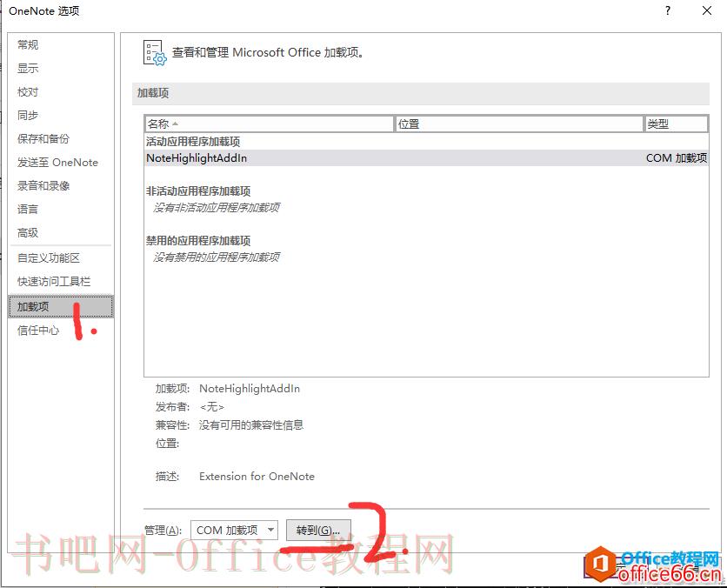Click the 非活动应用程序加载项 group heading
This screenshot has height=588, width=727.
198,191
